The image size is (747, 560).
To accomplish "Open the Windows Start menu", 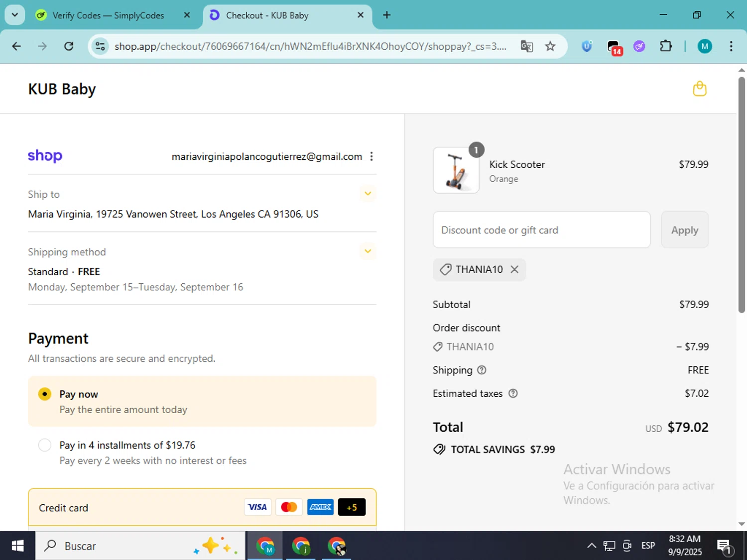I will pos(17,546).
